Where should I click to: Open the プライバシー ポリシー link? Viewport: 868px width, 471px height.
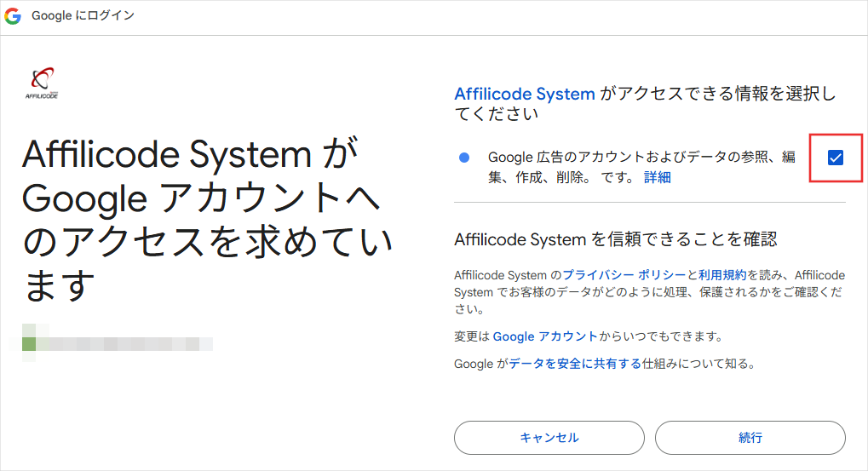pos(624,274)
